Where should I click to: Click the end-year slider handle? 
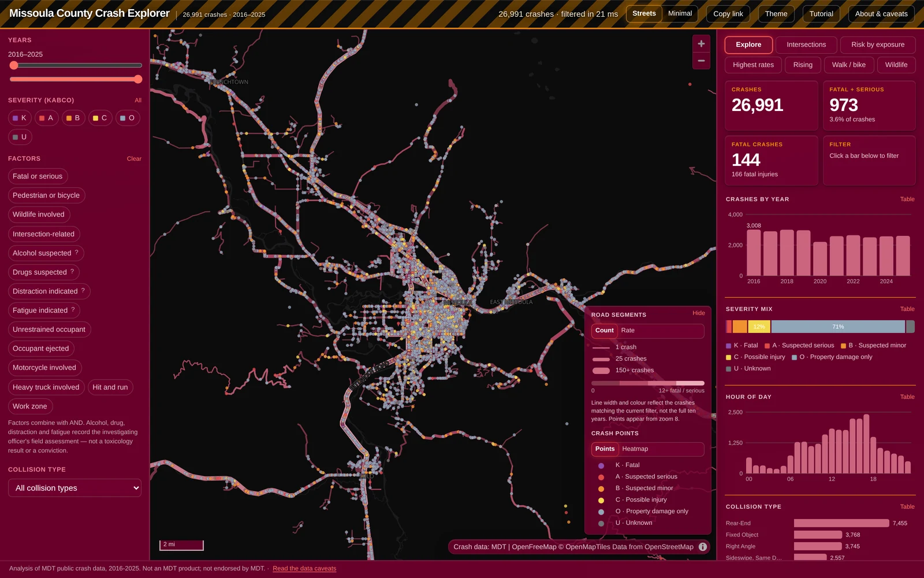tap(138, 79)
